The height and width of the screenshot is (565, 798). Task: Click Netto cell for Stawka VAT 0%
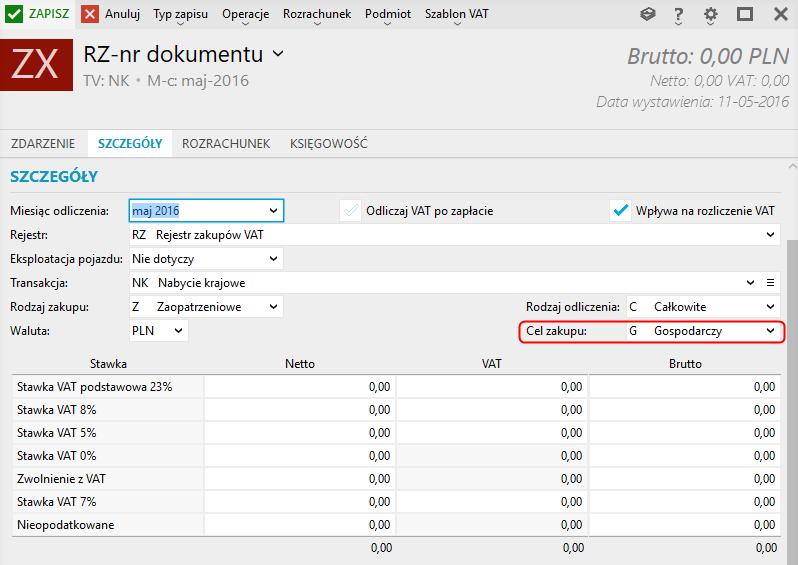coord(300,456)
